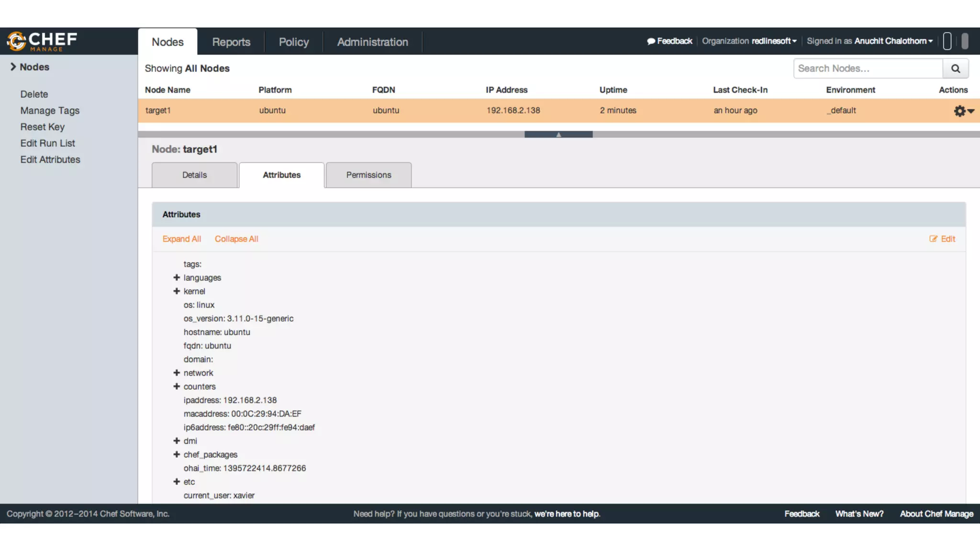The width and height of the screenshot is (980, 551).
Task: Sort by Uptime column header
Action: 613,90
